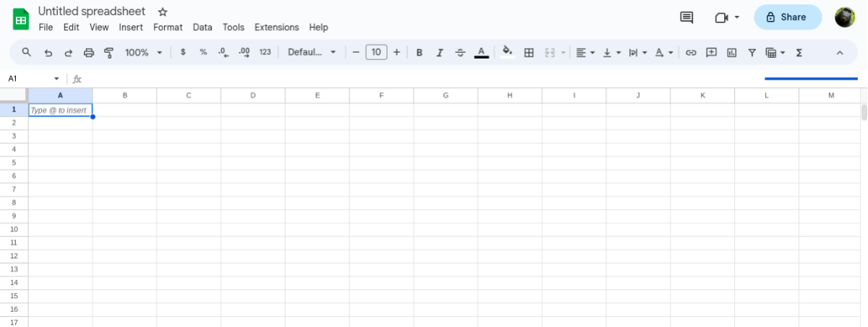This screenshot has width=868, height=327.
Task: Open the Default font dropdown
Action: (x=312, y=52)
